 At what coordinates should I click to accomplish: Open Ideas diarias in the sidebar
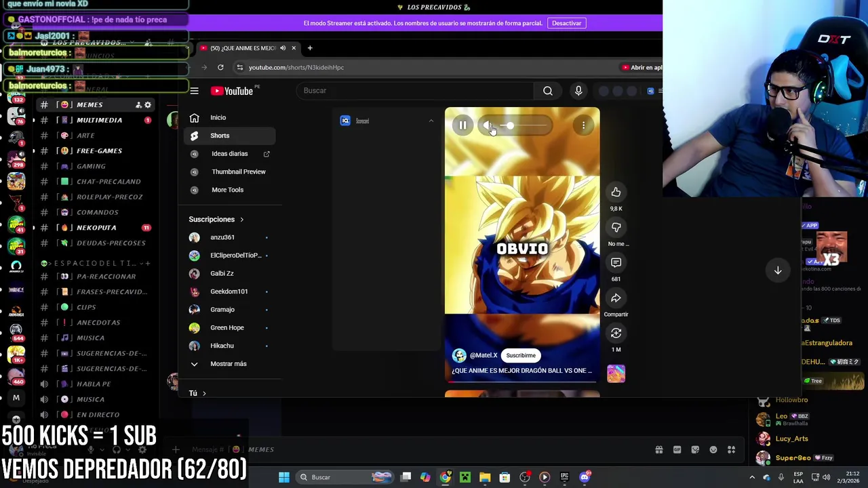click(x=230, y=154)
